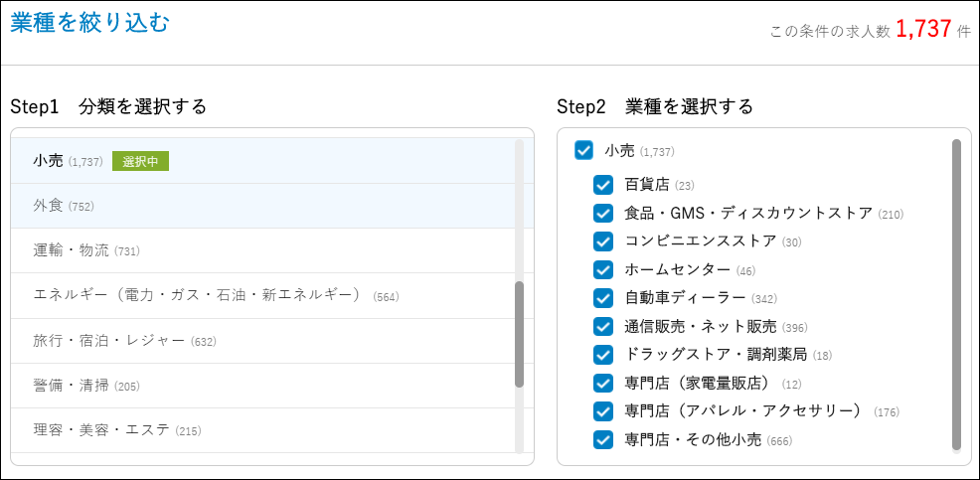Select the 運輸・物流 category
This screenshot has width=980, height=480.
pyautogui.click(x=71, y=250)
